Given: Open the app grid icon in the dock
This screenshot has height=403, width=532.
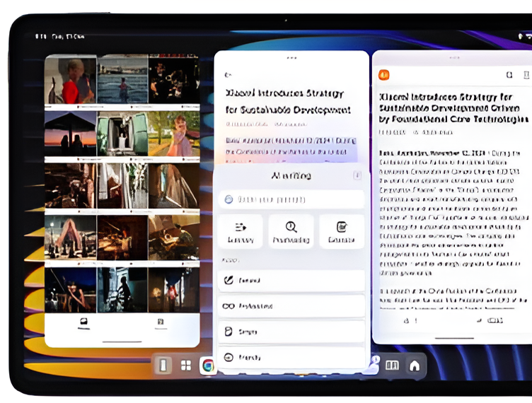Looking at the screenshot, I should [x=186, y=366].
